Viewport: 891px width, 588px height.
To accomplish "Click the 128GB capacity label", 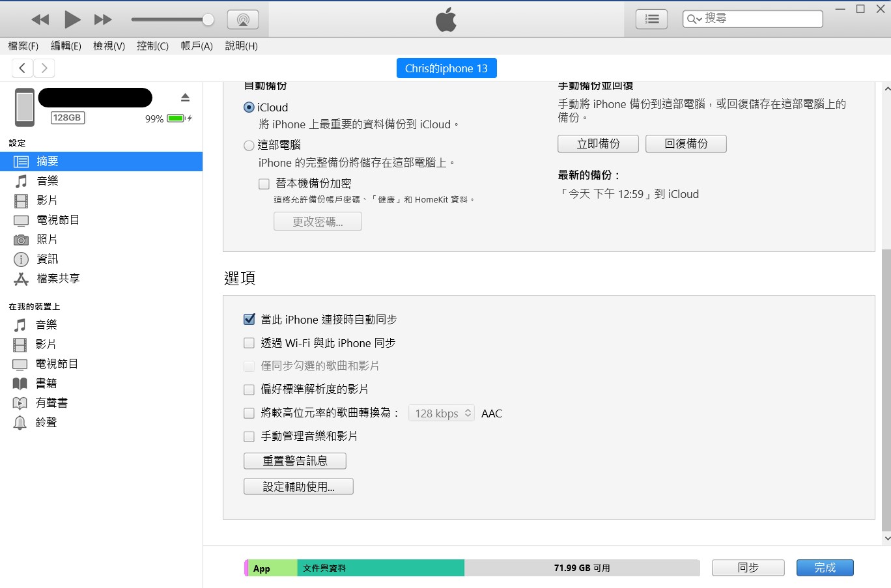I will 68,118.
